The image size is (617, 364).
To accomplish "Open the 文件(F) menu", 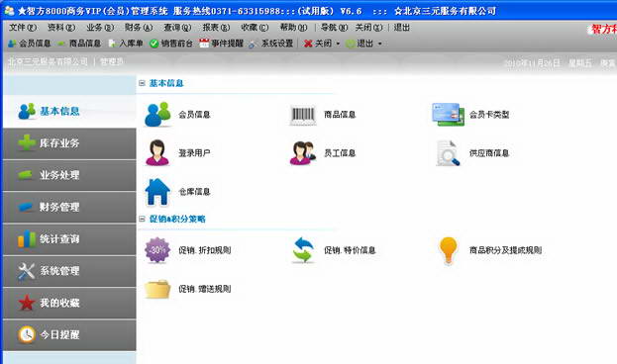I will (x=23, y=28).
